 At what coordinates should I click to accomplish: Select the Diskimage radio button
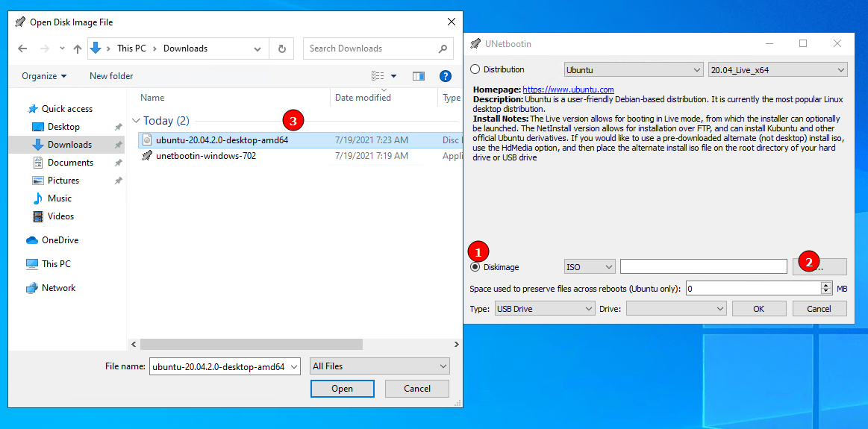475,267
